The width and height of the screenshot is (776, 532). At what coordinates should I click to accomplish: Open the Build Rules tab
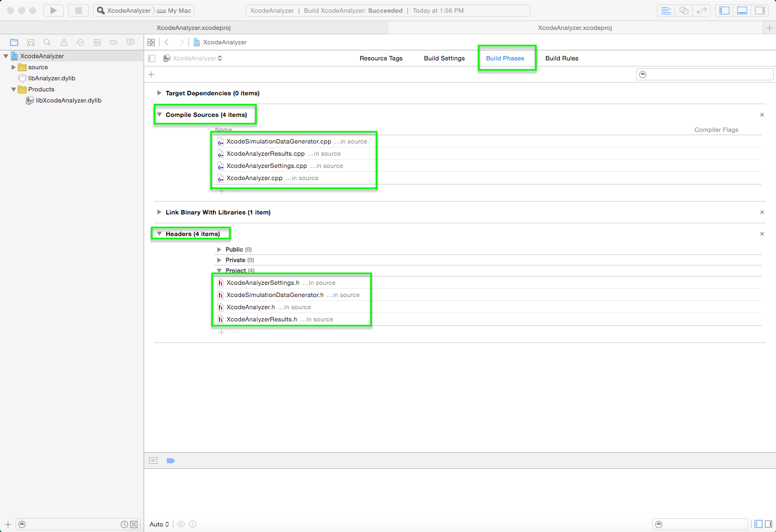561,58
